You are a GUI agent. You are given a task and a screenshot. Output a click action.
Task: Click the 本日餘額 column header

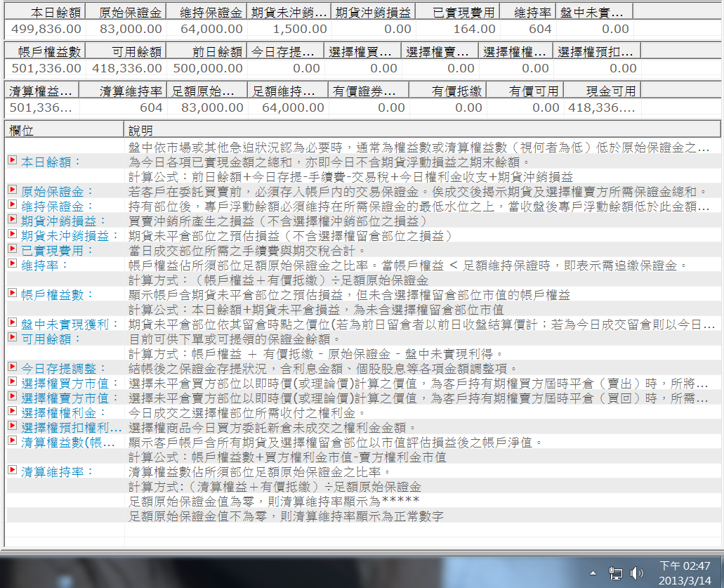point(45,13)
